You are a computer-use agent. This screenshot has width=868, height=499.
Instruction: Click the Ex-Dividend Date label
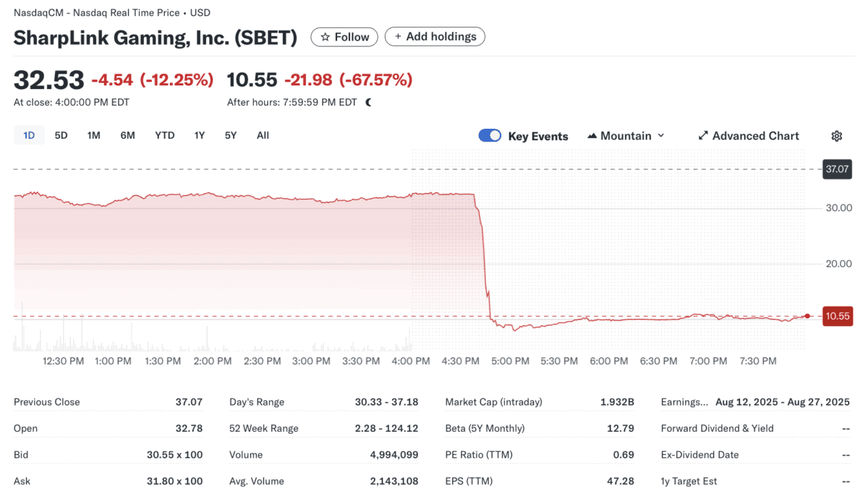pyautogui.click(x=700, y=455)
